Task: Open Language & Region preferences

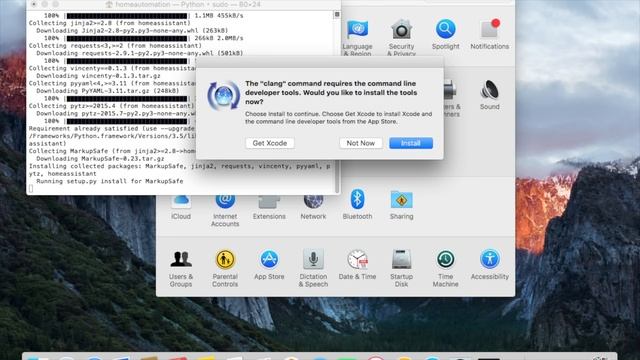Action: (357, 38)
